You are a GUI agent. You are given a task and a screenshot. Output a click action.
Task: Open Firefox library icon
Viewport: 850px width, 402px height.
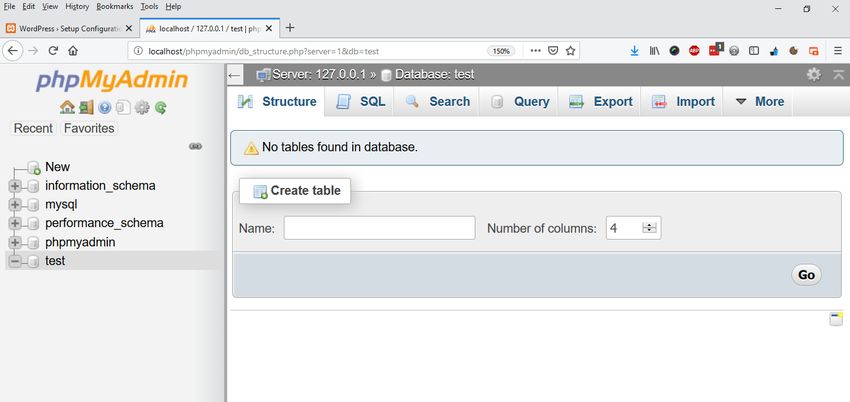[654, 51]
